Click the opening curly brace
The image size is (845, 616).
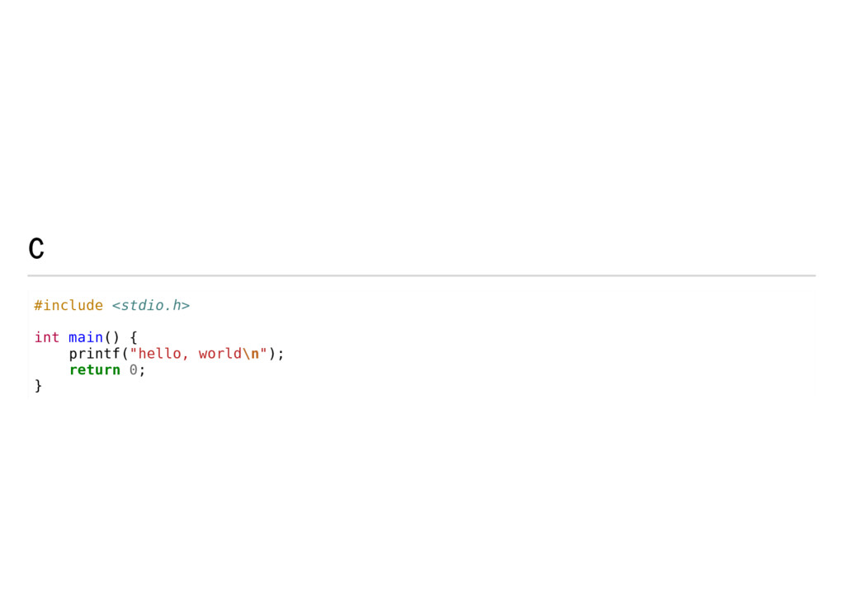point(134,337)
